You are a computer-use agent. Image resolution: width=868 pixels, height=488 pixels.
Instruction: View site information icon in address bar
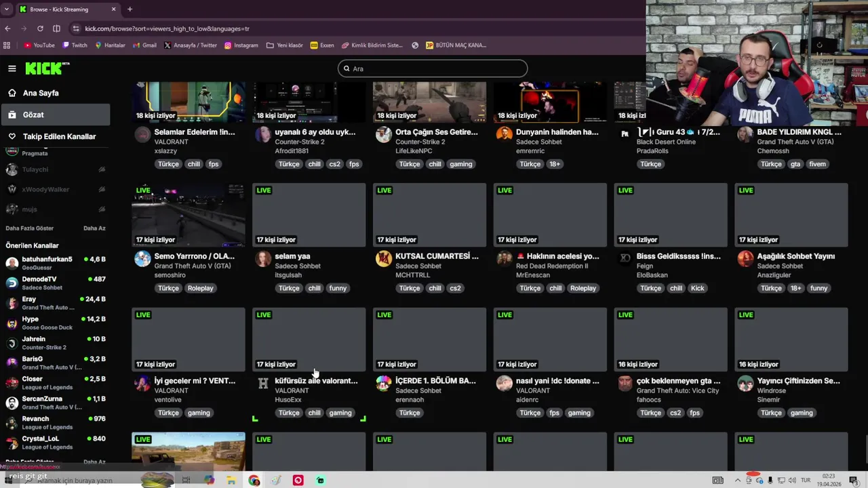(x=76, y=28)
